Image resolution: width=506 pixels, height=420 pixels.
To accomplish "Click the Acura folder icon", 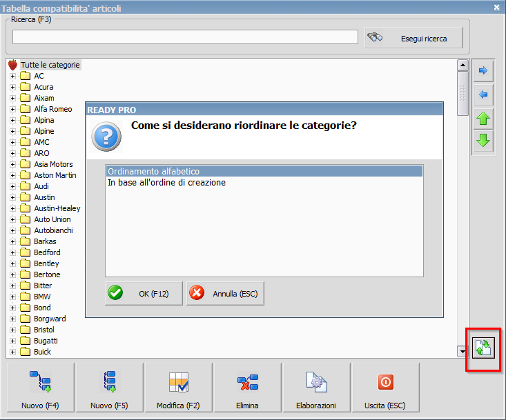I will click(25, 87).
